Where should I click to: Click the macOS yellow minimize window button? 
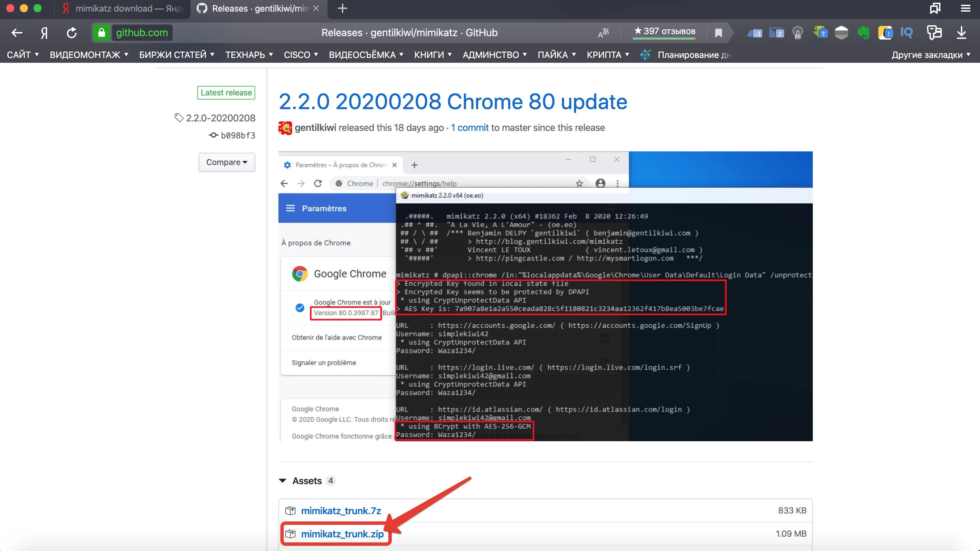(x=24, y=9)
